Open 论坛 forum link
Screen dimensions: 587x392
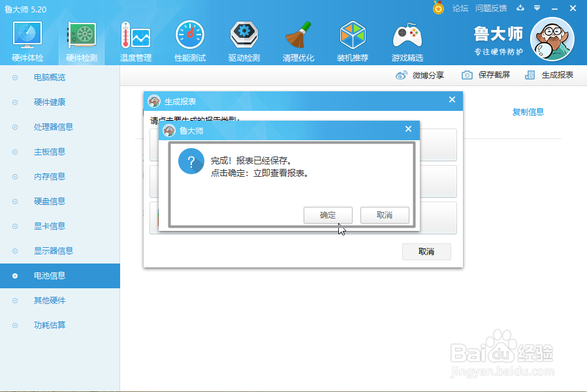click(460, 8)
